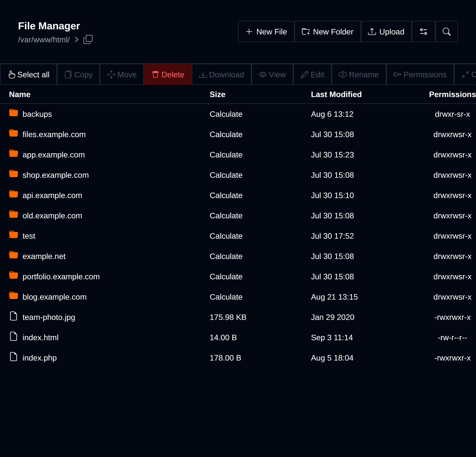The image size is (476, 457).
Task: Click the example.net folder icon
Action: pyautogui.click(x=14, y=255)
